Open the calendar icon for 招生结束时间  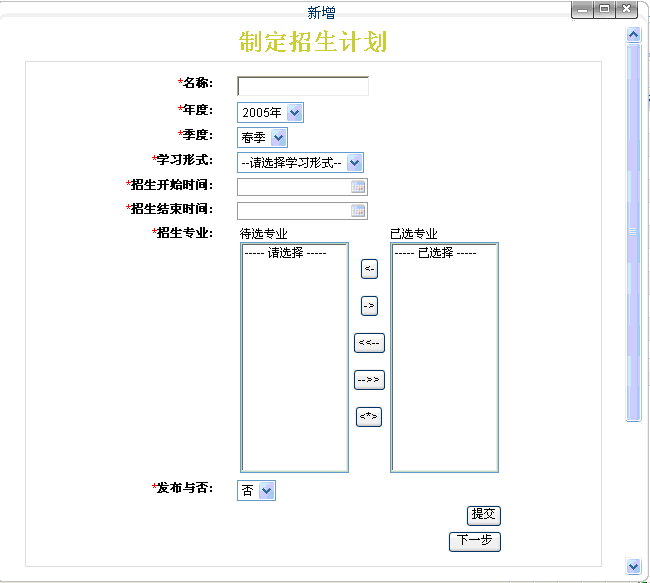(358, 211)
